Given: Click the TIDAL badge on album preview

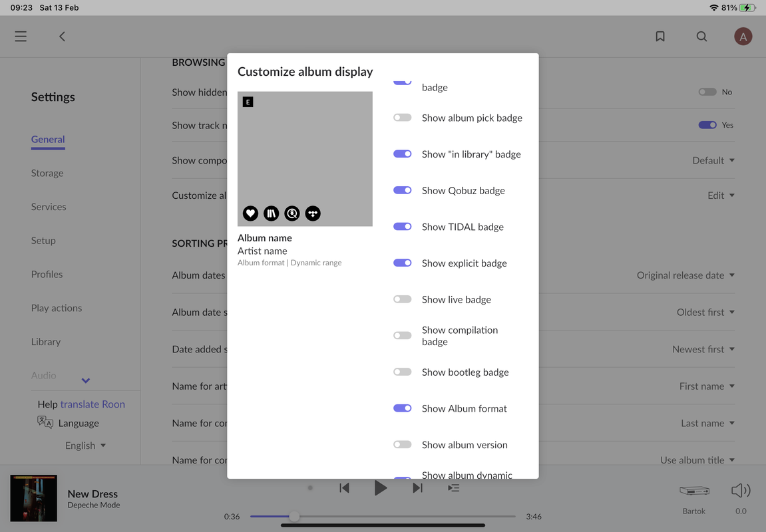Looking at the screenshot, I should pos(313,213).
